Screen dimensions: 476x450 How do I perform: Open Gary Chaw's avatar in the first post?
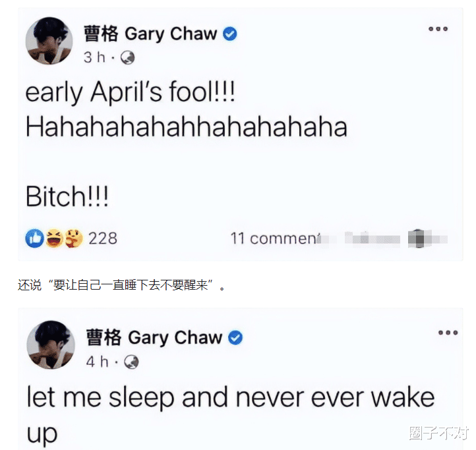(49, 41)
